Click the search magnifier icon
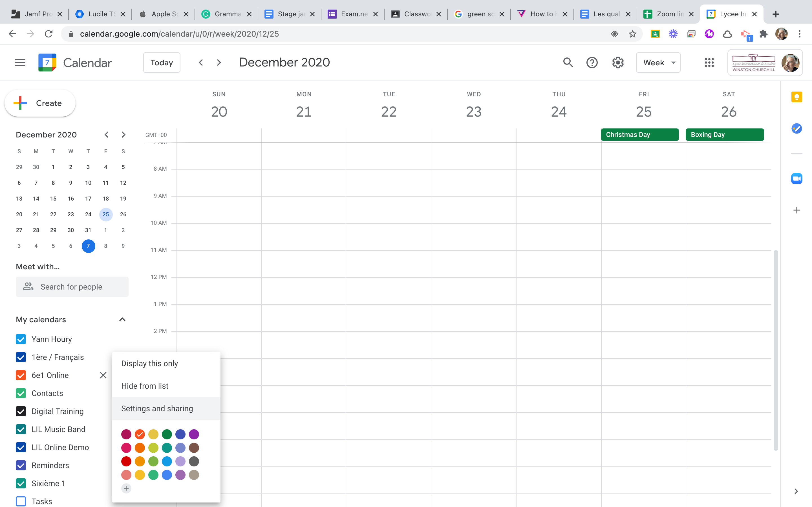The width and height of the screenshot is (812, 507). pos(568,62)
